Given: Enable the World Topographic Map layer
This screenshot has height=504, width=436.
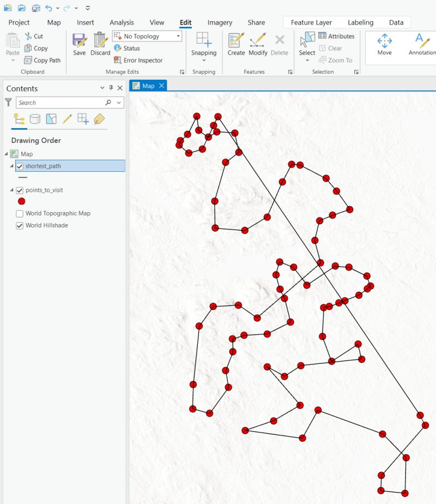Looking at the screenshot, I should (20, 213).
